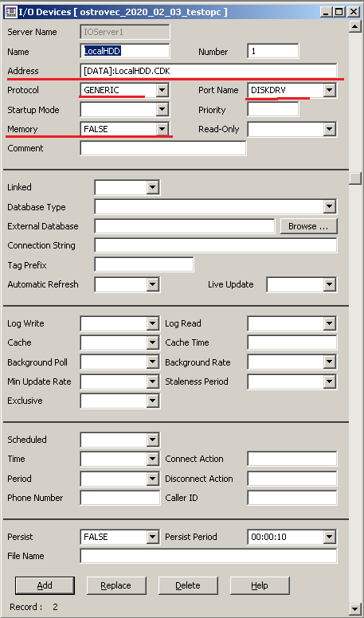The width and height of the screenshot is (364, 618).
Task: Click the Delete record button
Action: point(188,585)
